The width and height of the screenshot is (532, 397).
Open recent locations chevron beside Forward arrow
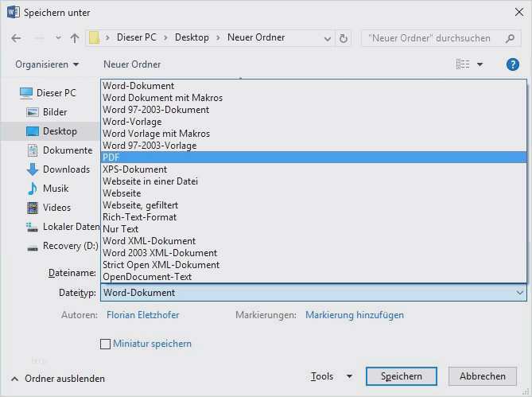pyautogui.click(x=58, y=38)
